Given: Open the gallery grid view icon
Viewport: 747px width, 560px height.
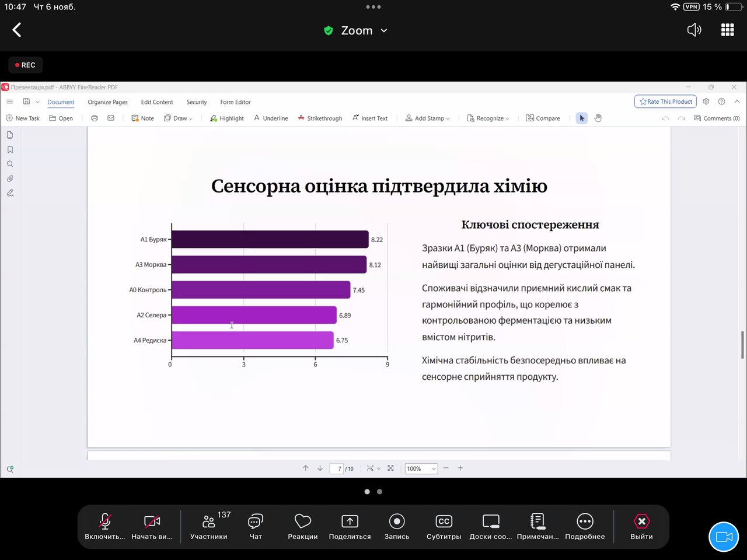Looking at the screenshot, I should pyautogui.click(x=727, y=30).
